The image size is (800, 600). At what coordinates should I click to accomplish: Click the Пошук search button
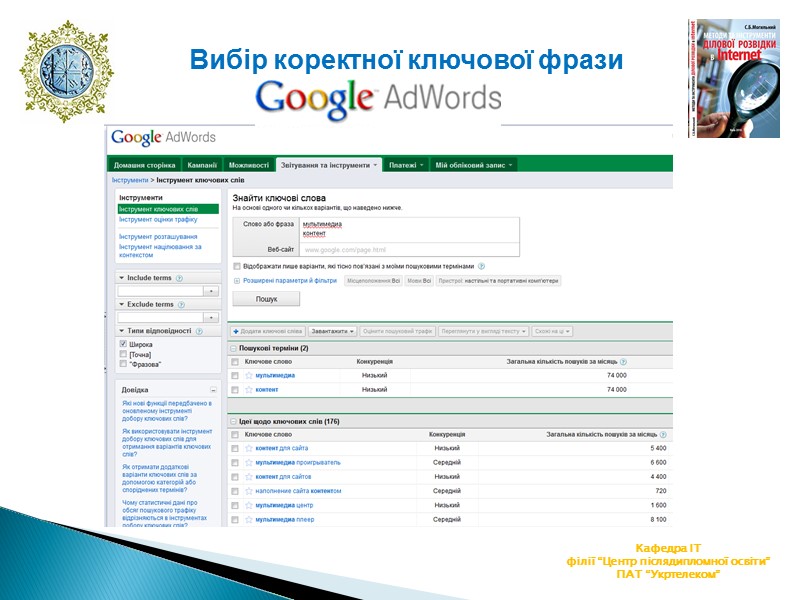(x=266, y=299)
